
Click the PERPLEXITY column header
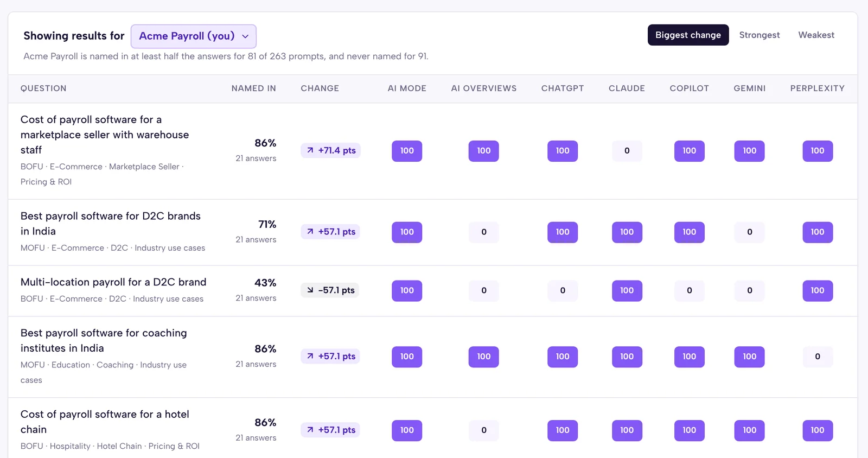point(817,88)
